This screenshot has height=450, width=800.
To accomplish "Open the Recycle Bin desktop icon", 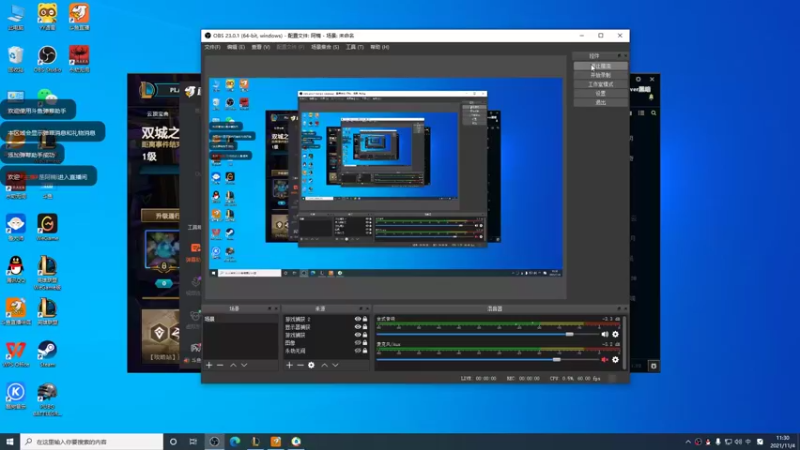I will (16, 59).
